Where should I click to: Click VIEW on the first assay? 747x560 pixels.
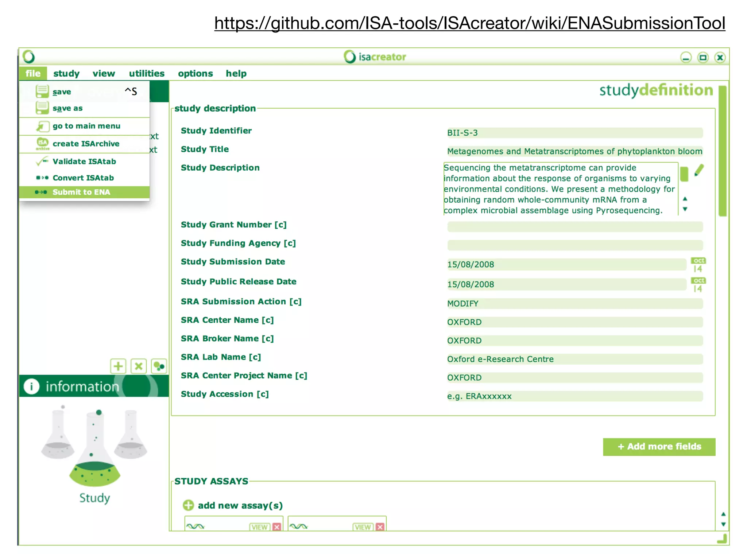tap(260, 527)
